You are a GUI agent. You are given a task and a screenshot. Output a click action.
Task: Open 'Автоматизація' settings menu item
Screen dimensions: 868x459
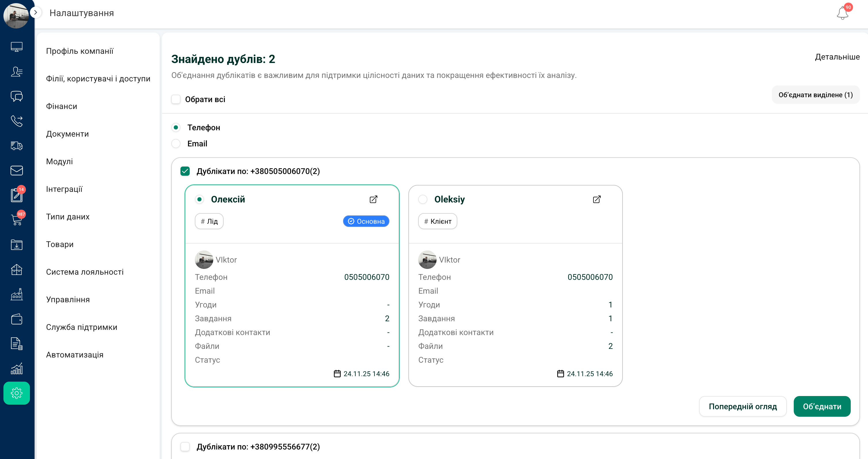(75, 355)
